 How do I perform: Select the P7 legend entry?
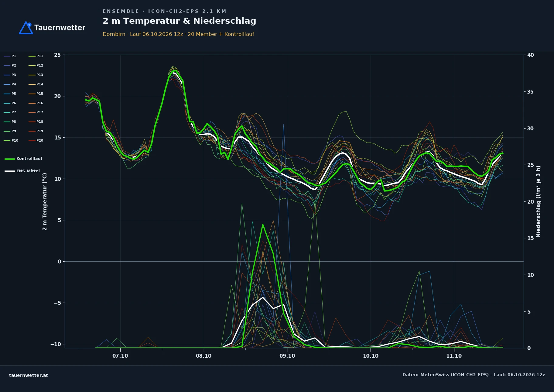(x=10, y=112)
